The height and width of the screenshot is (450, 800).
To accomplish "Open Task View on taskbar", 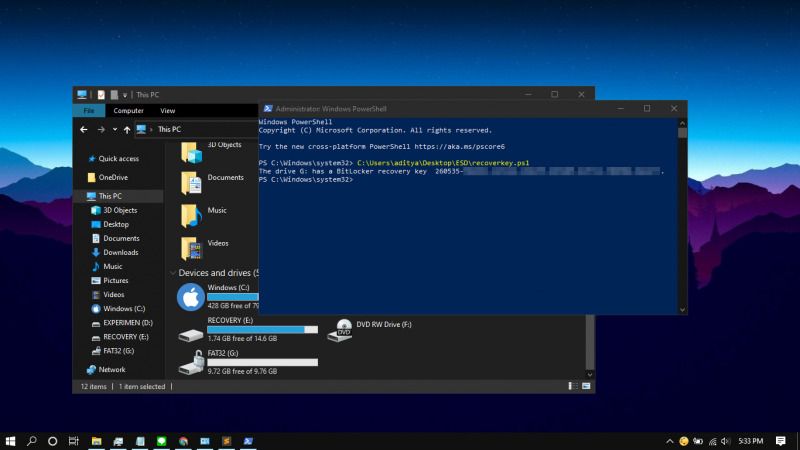I will 74,441.
